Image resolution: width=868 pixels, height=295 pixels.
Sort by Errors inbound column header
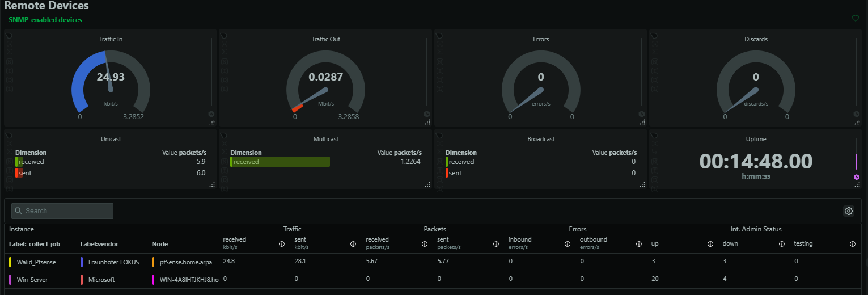click(520, 239)
